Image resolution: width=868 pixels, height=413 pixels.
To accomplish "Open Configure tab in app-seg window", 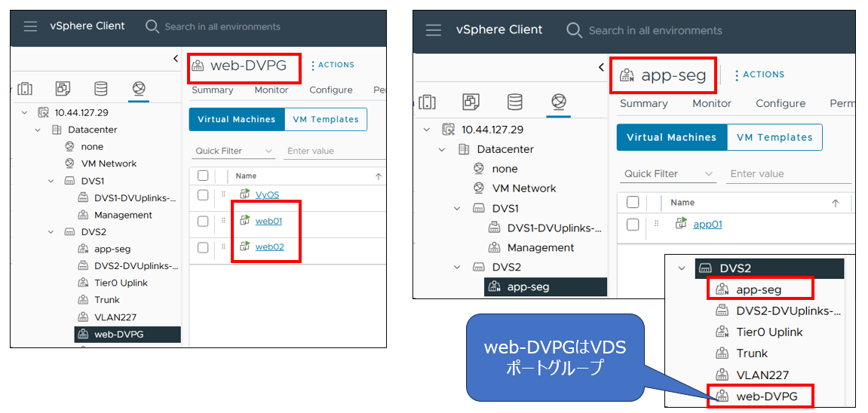I will tap(781, 103).
